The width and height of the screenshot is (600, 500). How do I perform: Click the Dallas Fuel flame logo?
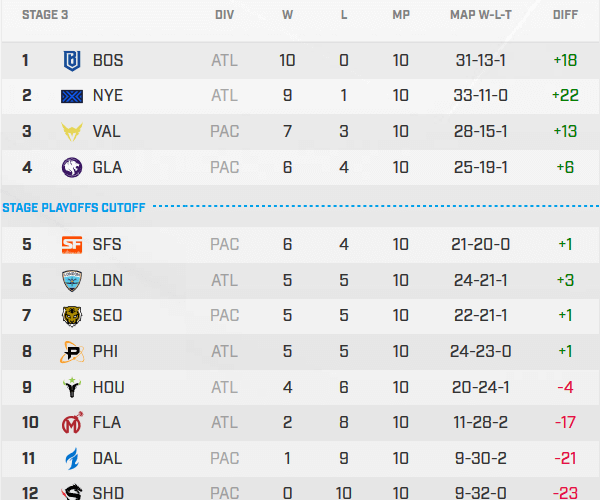point(73,458)
